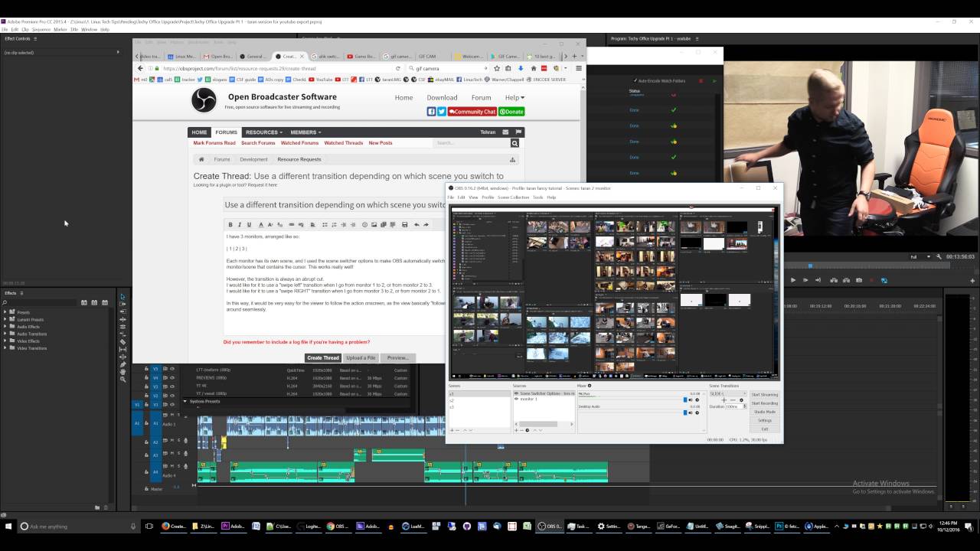
Task: Select the Hand tool in Premiere toolbar
Action: coord(123,372)
